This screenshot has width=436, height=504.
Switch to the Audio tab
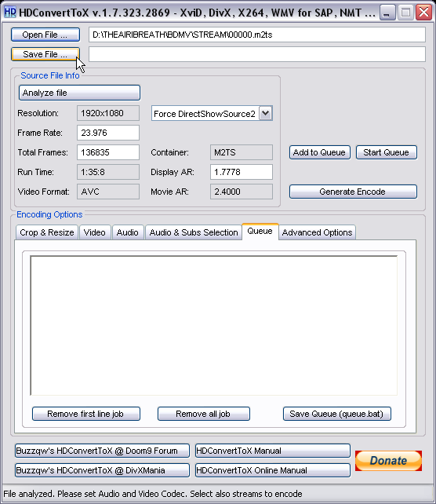pyautogui.click(x=128, y=232)
